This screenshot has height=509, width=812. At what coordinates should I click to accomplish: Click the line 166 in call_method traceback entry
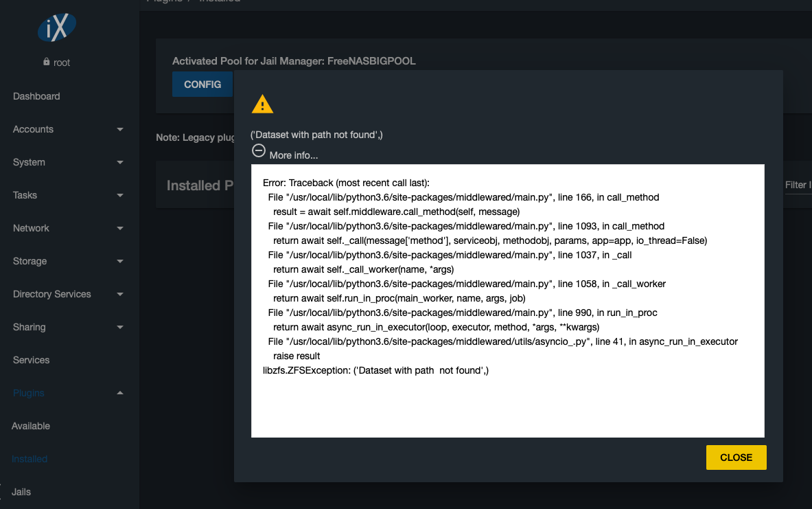(463, 197)
